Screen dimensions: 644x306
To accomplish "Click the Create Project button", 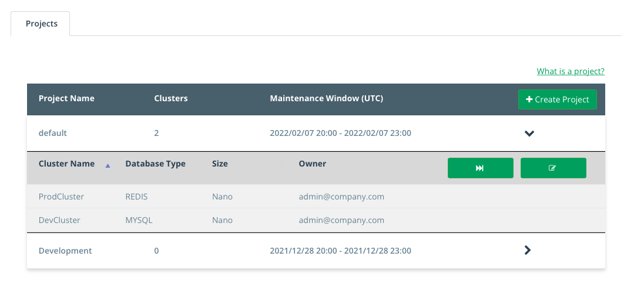I will pyautogui.click(x=558, y=99).
